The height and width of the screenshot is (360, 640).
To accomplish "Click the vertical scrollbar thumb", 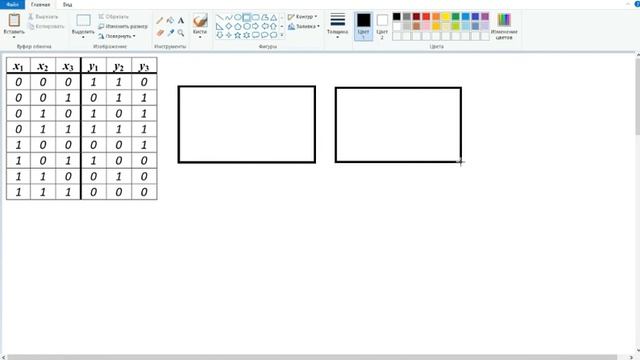I will 638,96.
